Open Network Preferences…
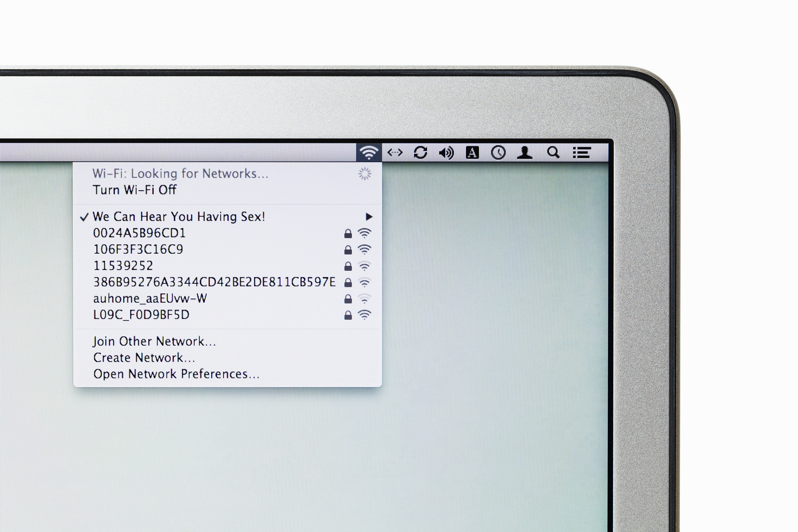This screenshot has width=798, height=532. [176, 374]
